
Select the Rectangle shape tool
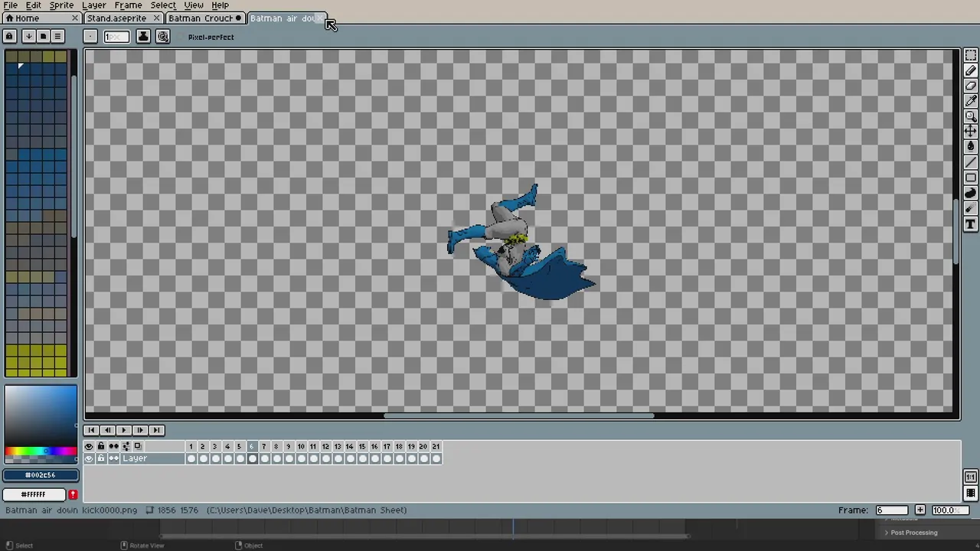971,178
